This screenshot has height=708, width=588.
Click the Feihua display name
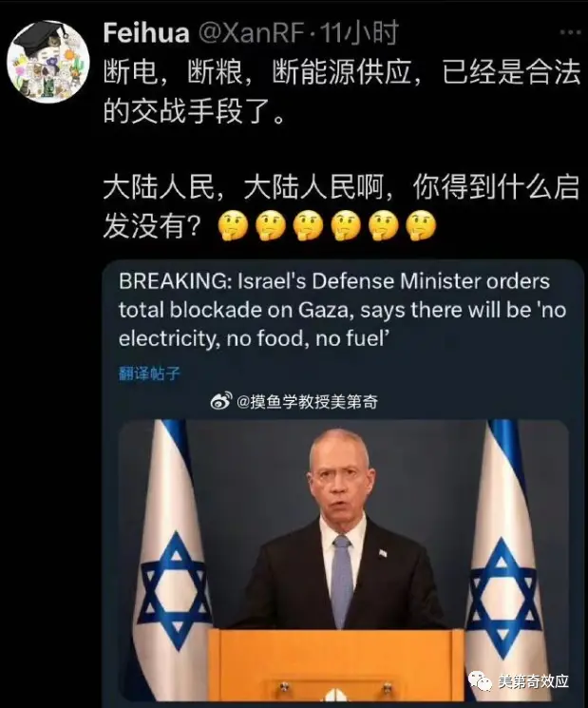point(146,33)
